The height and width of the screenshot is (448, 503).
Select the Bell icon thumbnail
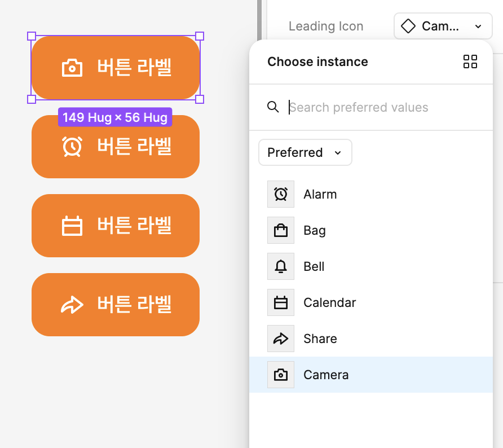coord(281,266)
